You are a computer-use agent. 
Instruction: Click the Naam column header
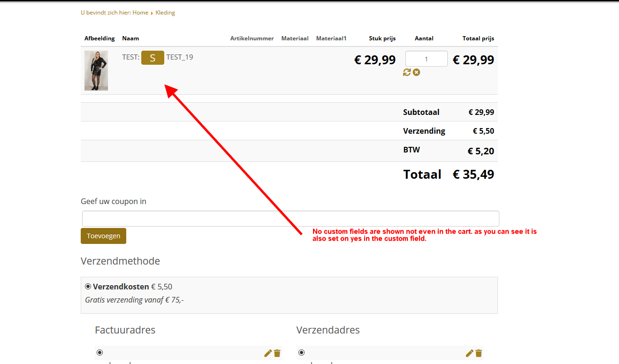130,38
